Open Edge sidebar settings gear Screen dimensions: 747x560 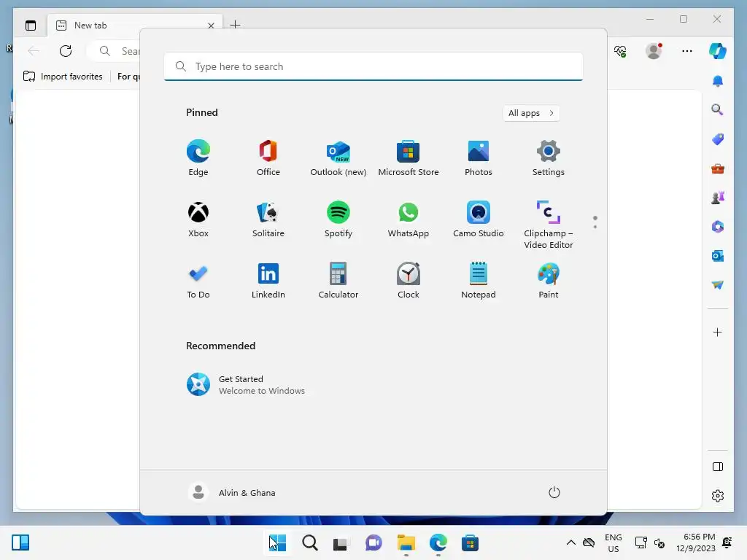718,496
